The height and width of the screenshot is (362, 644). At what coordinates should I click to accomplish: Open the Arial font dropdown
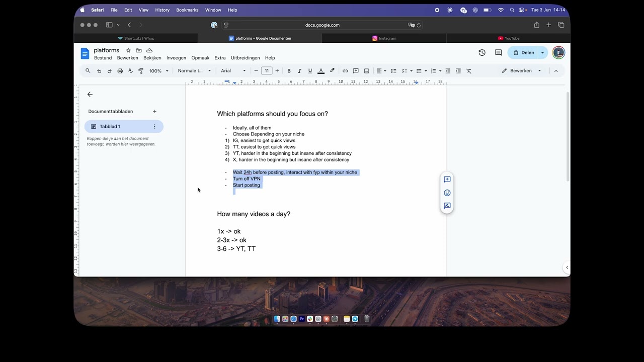coord(233,71)
